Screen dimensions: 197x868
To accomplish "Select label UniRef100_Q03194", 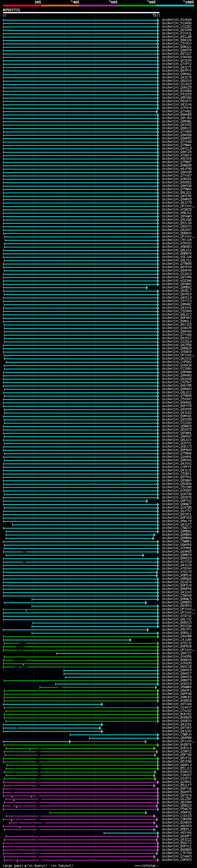I will pyautogui.click(x=177, y=61).
